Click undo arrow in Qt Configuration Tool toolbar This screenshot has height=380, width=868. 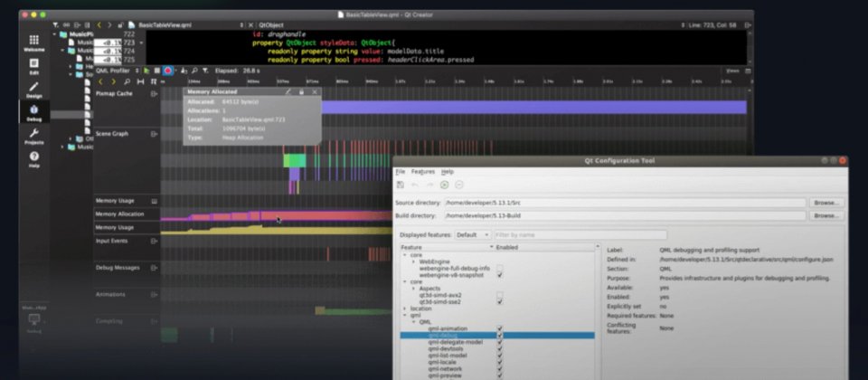point(415,185)
